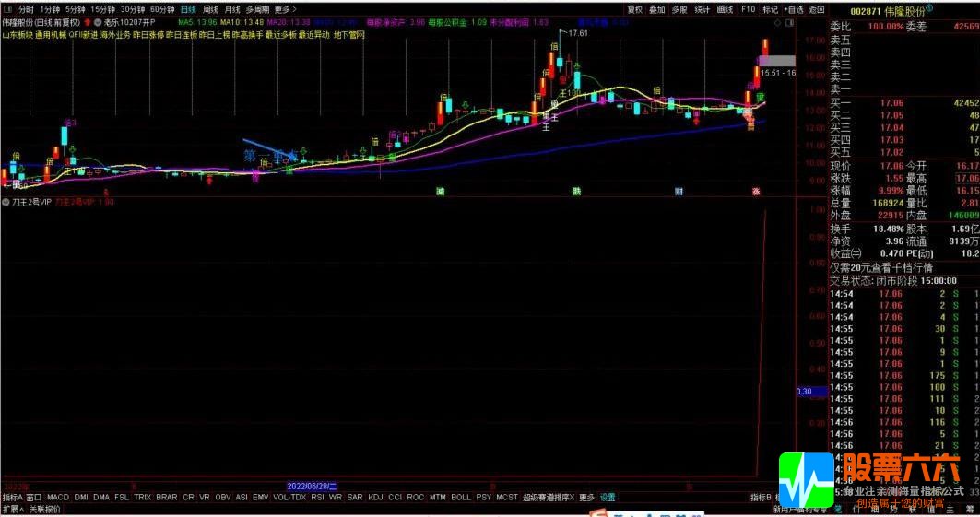
Task: Open indicator 设置 settings
Action: (x=608, y=497)
